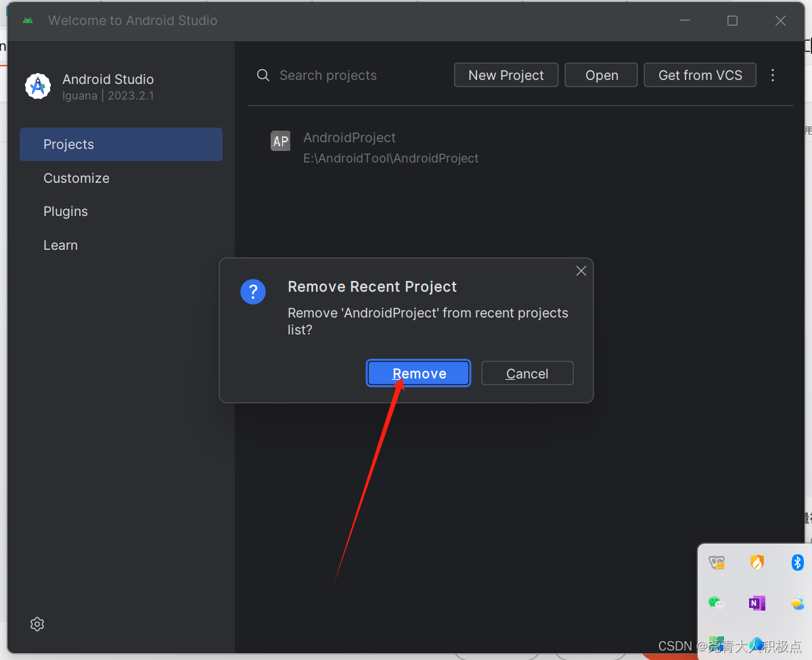Click the Open button

click(x=602, y=75)
